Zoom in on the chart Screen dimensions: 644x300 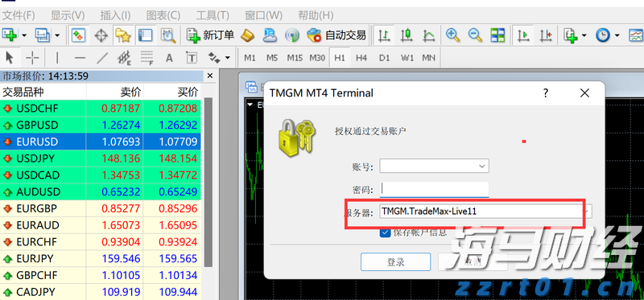452,35
